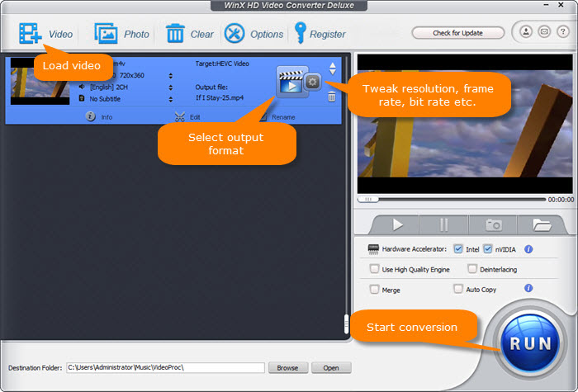
Task: Click the 'Target:HEVC Video' text
Action: coord(222,64)
